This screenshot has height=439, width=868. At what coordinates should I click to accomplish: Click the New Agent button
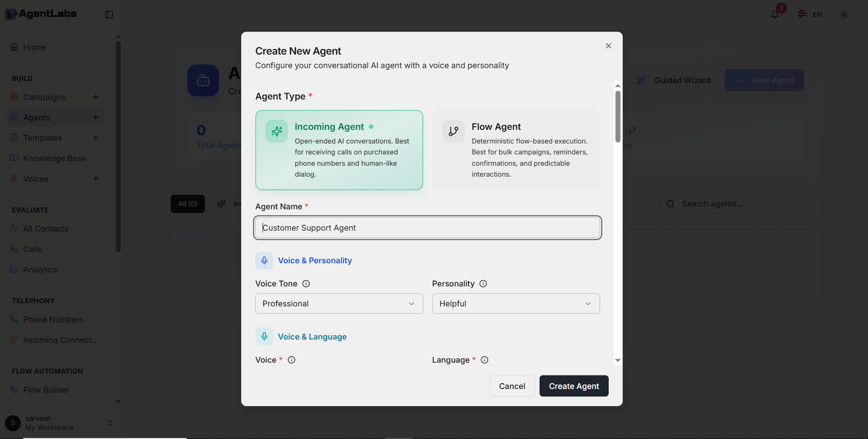(x=764, y=80)
